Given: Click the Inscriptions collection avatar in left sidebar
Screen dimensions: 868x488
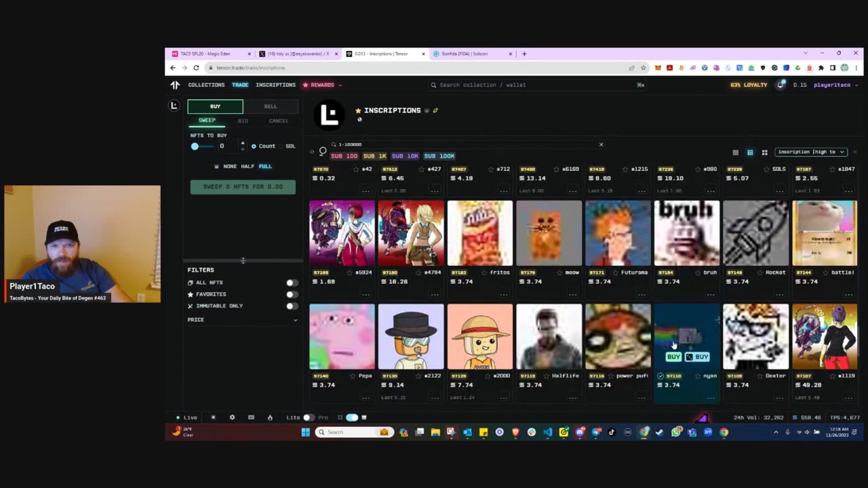Looking at the screenshot, I should coord(174,105).
